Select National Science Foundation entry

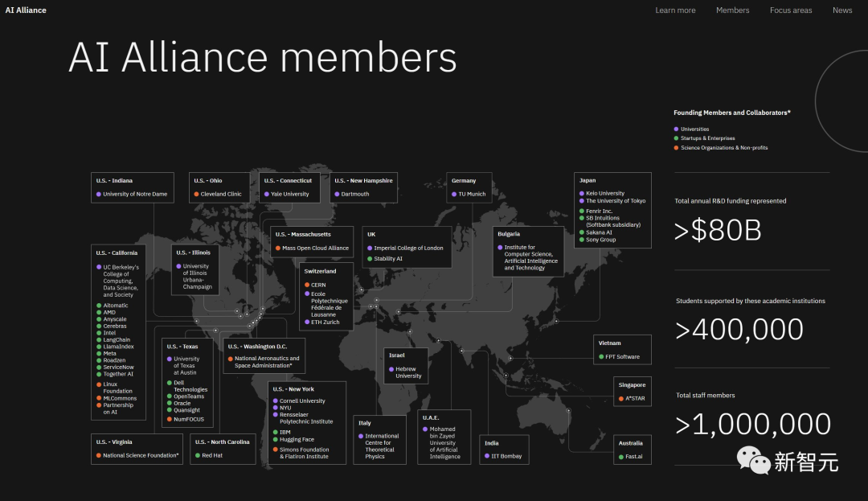[137, 456]
